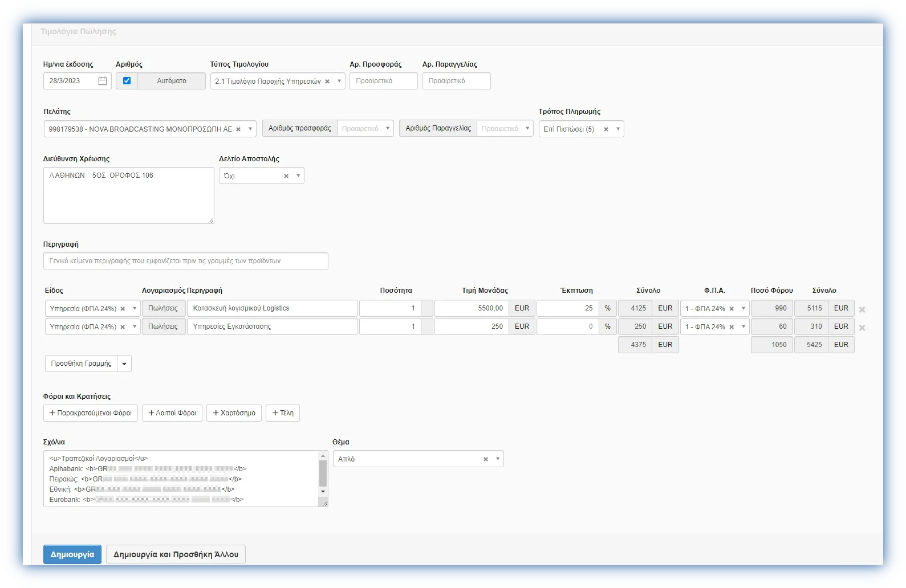The image size is (906, 588).
Task: Remove the Logistics software line row
Action: [x=862, y=309]
